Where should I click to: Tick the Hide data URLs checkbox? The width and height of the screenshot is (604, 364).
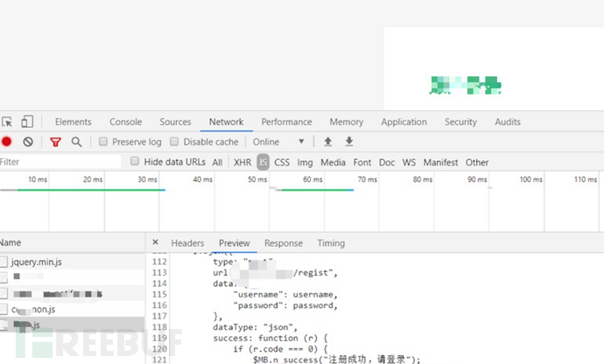pyautogui.click(x=135, y=162)
